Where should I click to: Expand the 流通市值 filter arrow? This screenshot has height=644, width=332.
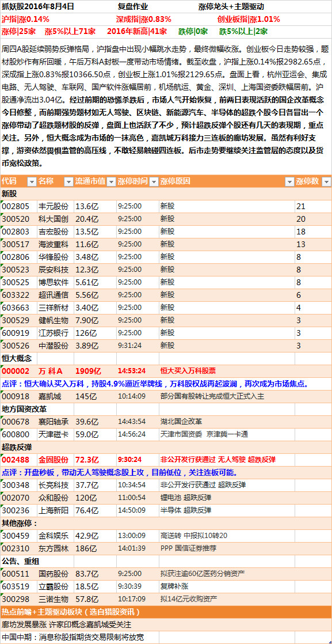pos(111,182)
